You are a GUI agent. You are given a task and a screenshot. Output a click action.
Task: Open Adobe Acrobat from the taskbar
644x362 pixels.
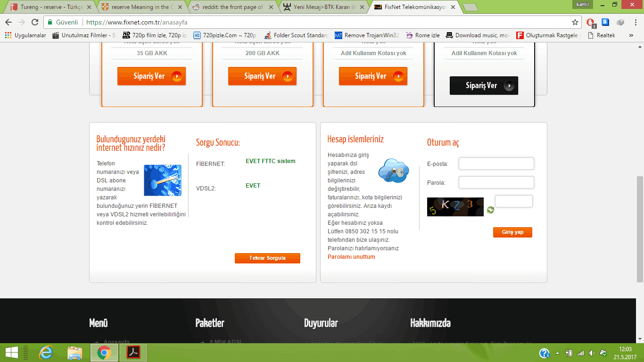tap(133, 353)
